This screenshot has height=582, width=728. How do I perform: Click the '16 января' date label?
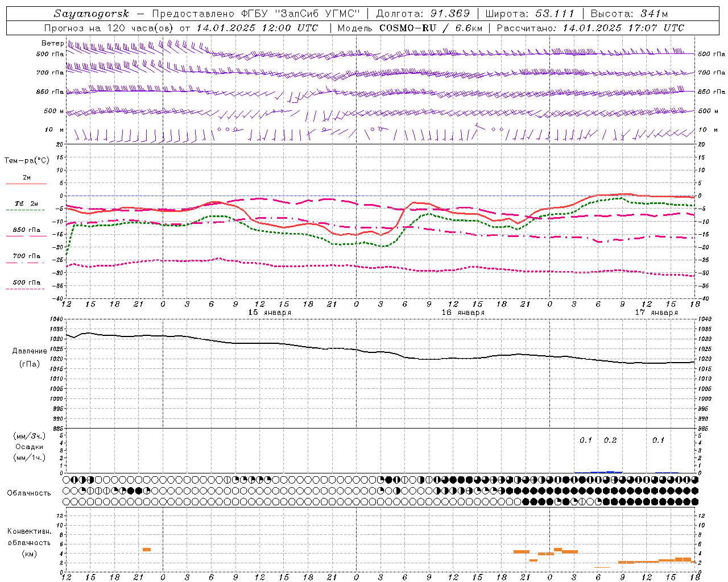coord(463,313)
